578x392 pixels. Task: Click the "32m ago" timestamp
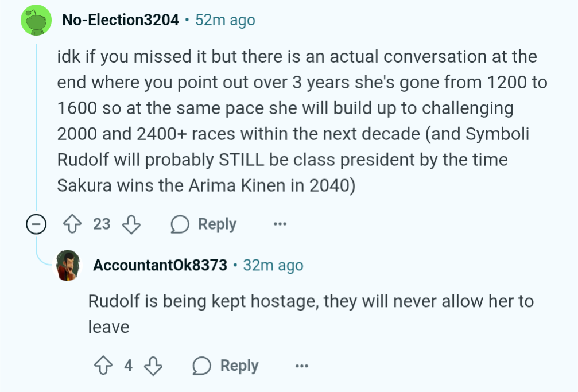273,265
